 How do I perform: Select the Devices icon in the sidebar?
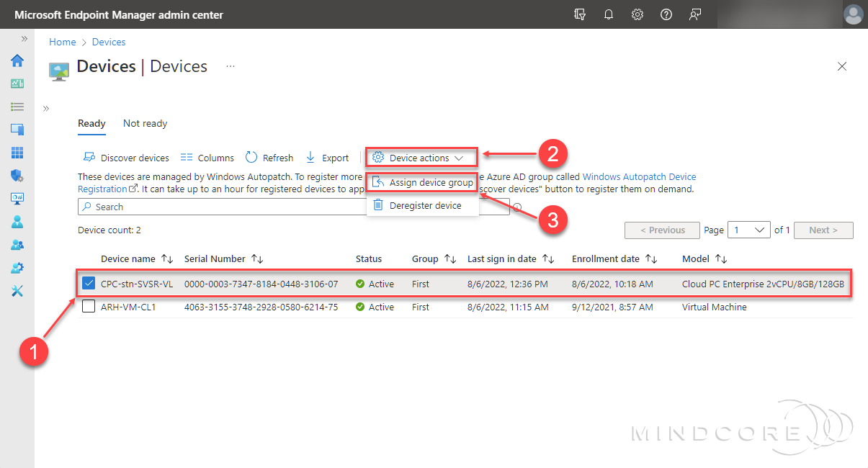17,130
